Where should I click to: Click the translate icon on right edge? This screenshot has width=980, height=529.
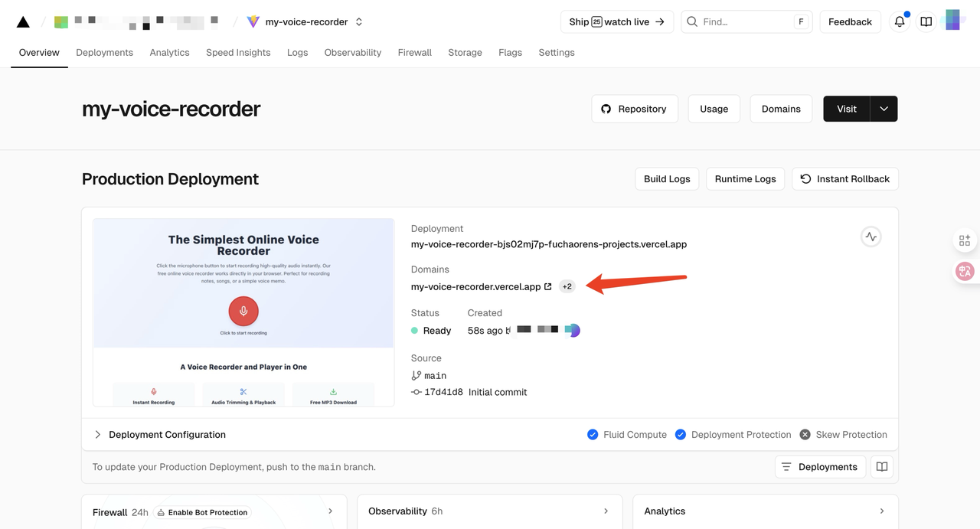click(x=965, y=271)
